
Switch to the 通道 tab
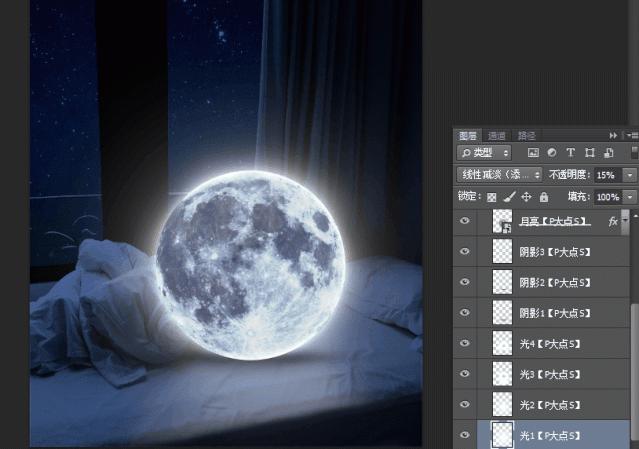[x=497, y=135]
